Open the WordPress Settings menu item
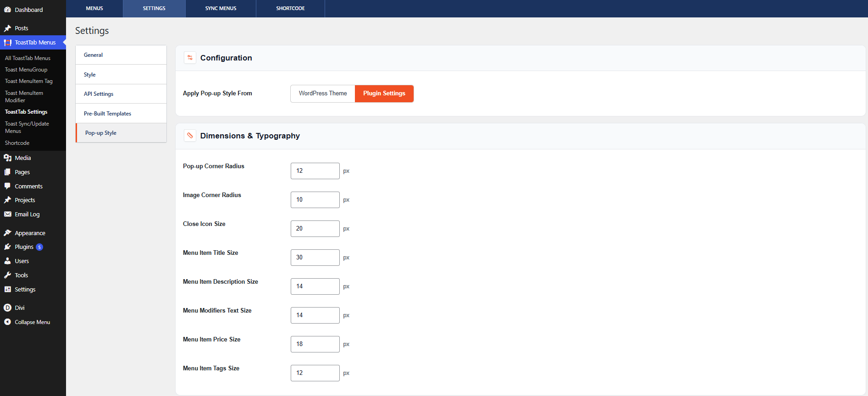The width and height of the screenshot is (868, 396). (33, 289)
